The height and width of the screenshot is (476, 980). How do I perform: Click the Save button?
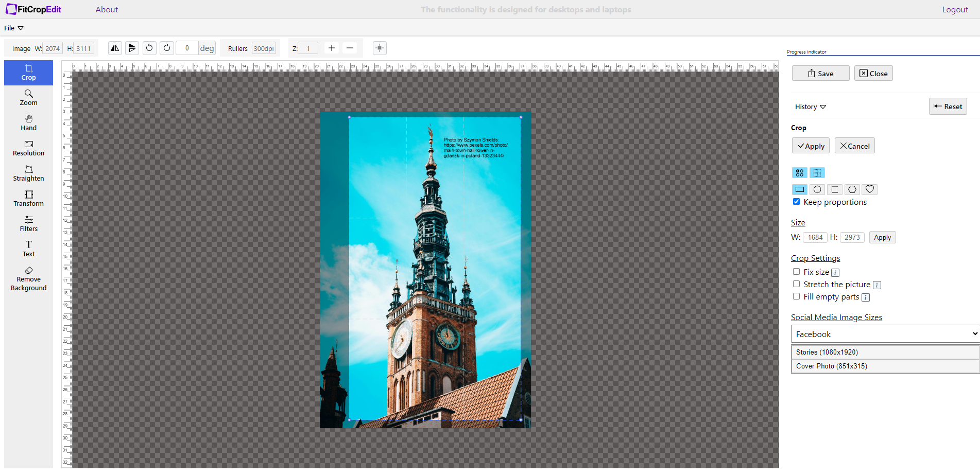[x=821, y=73]
